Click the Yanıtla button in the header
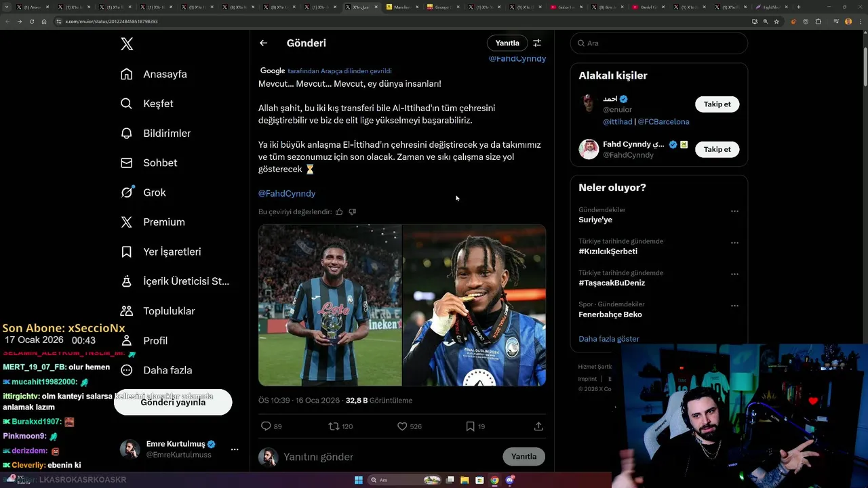The height and width of the screenshot is (488, 868). pos(507,43)
